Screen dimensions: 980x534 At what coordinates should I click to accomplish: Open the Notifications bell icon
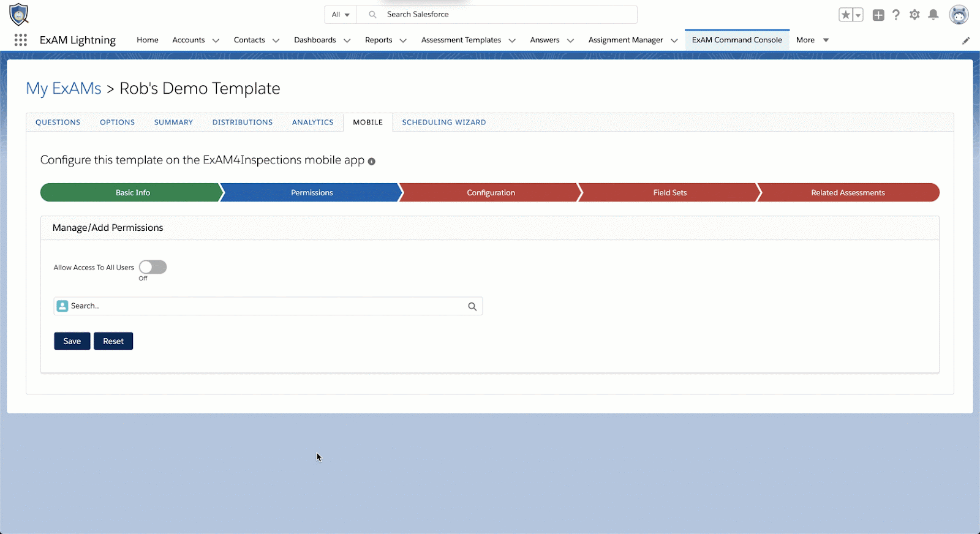point(933,15)
